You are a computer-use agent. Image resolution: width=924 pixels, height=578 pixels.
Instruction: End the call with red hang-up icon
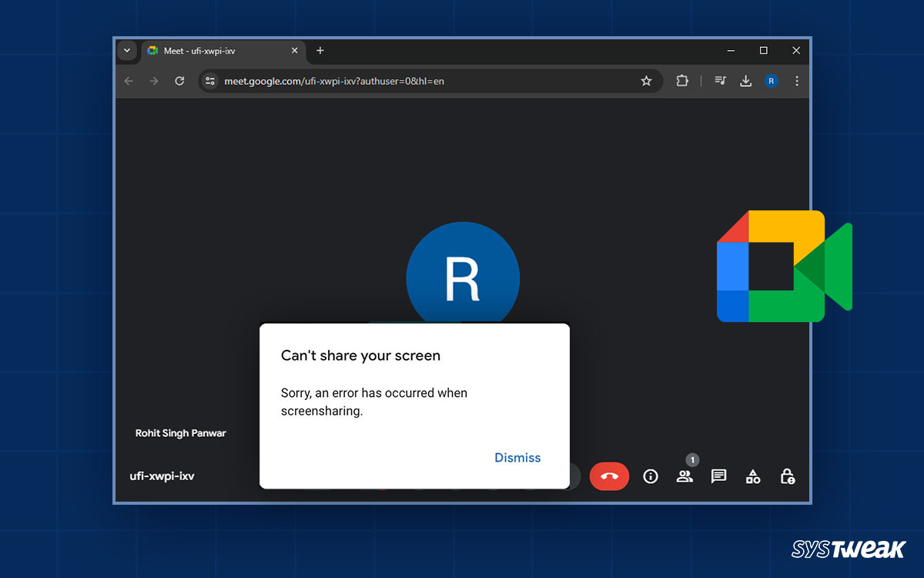tap(609, 476)
